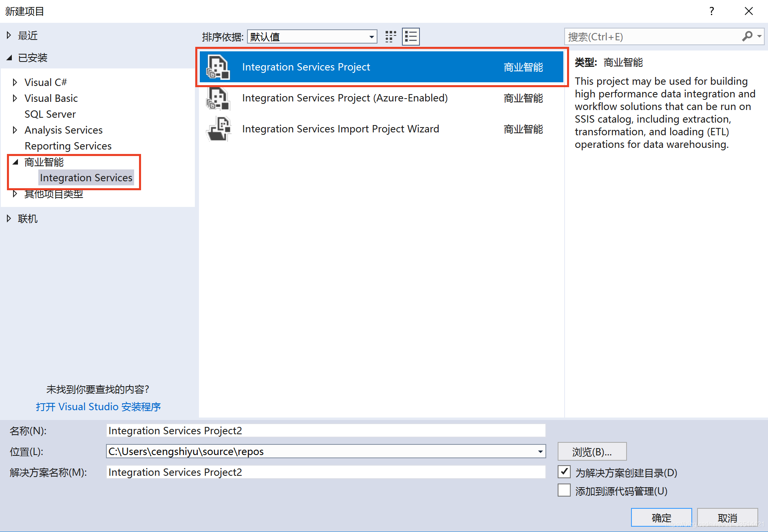
Task: Enable add to source control checkbox
Action: click(x=564, y=490)
